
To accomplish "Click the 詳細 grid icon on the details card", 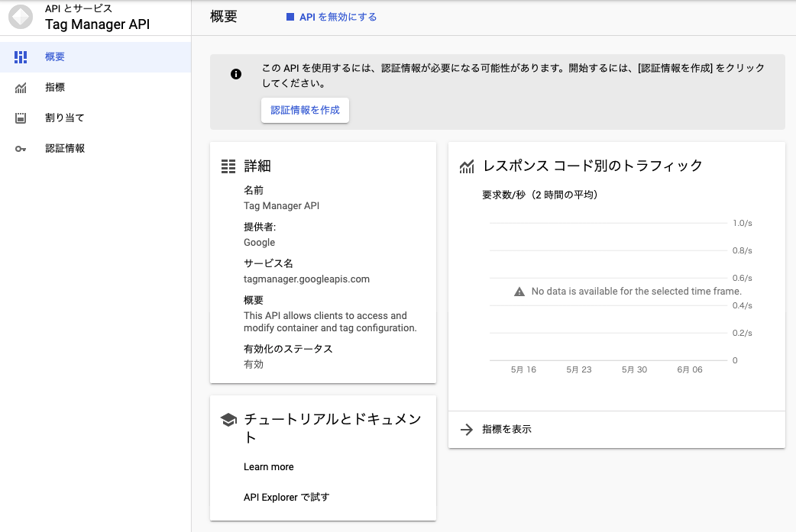I will tap(228, 166).
